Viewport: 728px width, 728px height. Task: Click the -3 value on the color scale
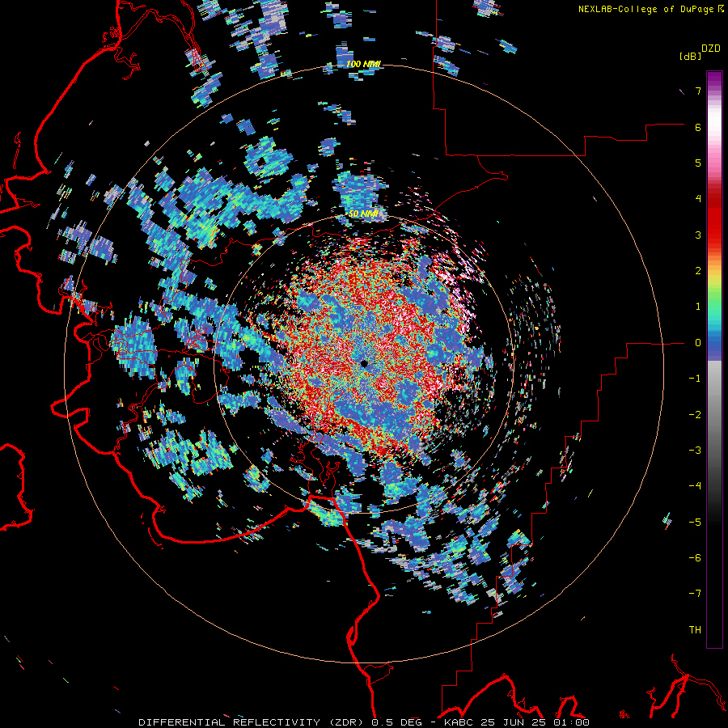coord(695,451)
